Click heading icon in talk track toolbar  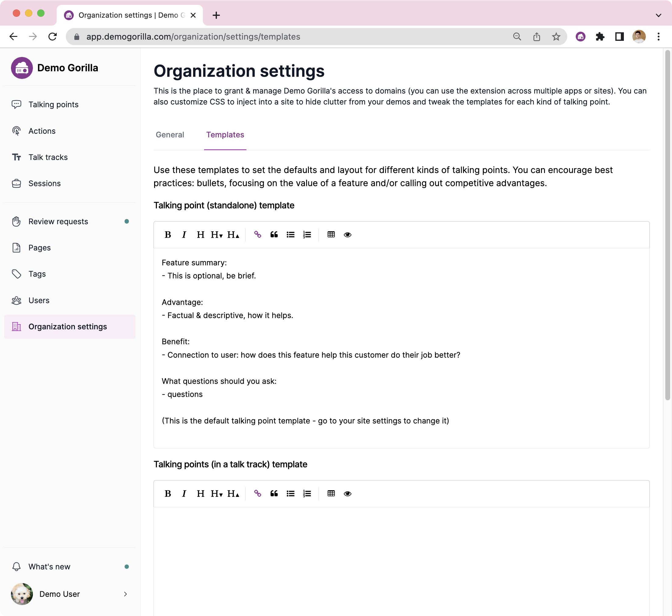[200, 494]
